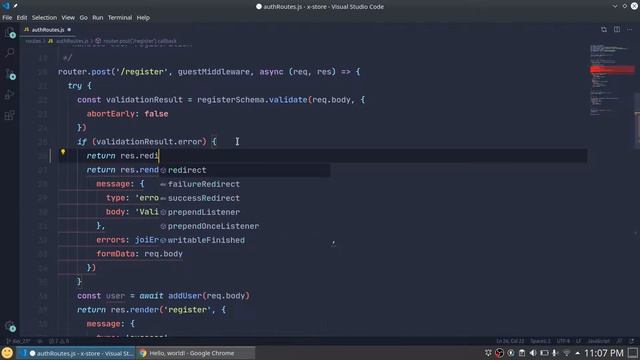Open the Manage gear at activity bar bottom
Image resolution: width=640 pixels, height=360 pixels.
(x=10, y=326)
